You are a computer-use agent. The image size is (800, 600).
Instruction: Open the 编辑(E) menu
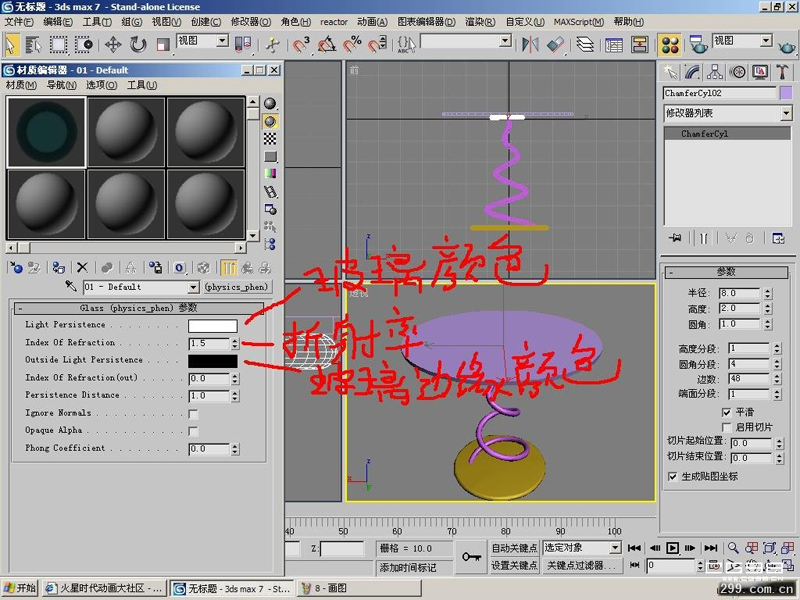(58, 22)
